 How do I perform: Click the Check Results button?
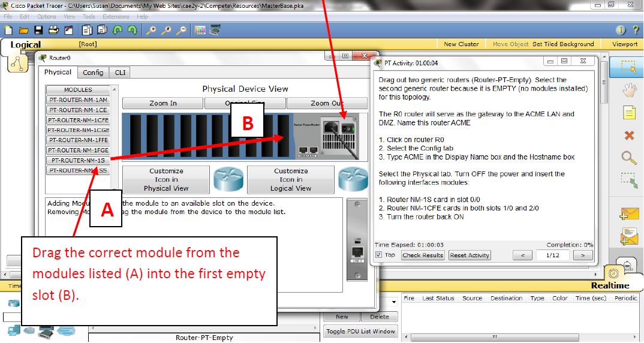point(423,255)
